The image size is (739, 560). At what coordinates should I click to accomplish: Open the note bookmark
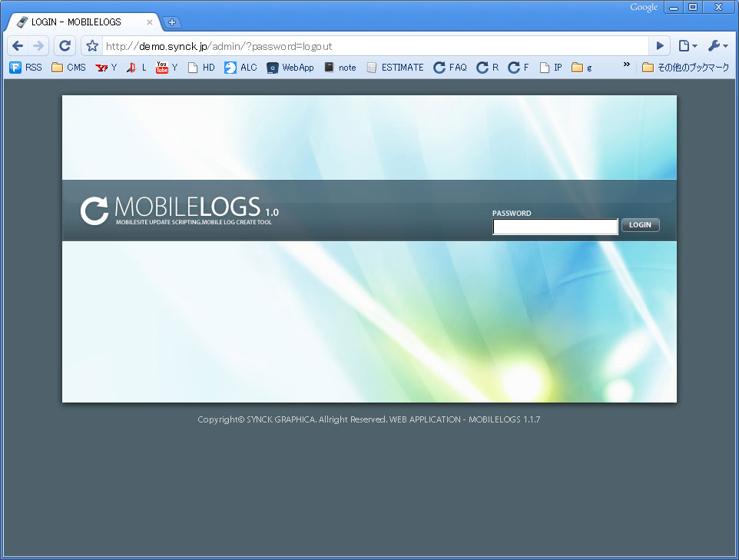[340, 68]
